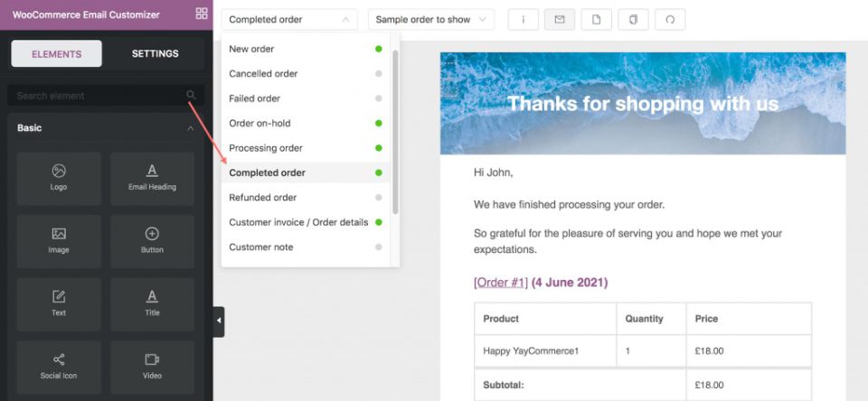Open the Order #1 link
This screenshot has width=868, height=401.
tap(500, 283)
